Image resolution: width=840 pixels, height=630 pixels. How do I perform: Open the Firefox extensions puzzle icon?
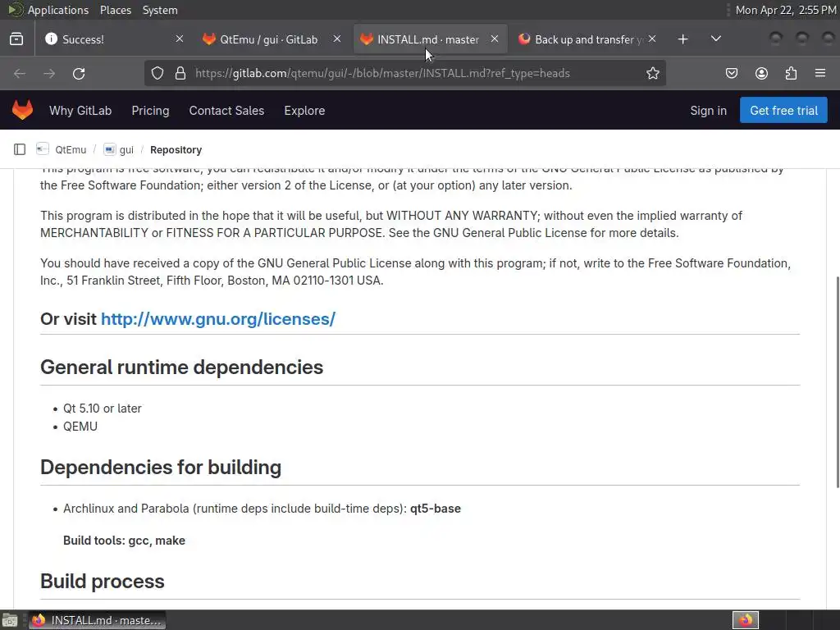[791, 73]
